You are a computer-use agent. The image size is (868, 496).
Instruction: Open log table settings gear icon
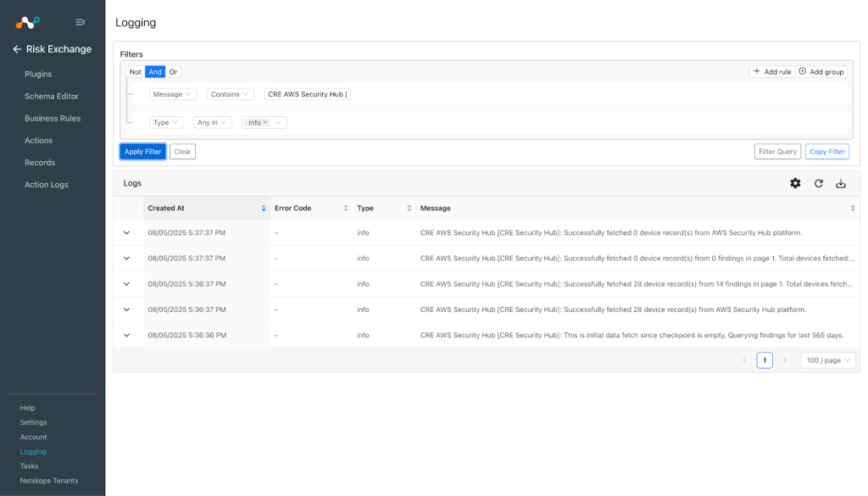[x=795, y=183]
